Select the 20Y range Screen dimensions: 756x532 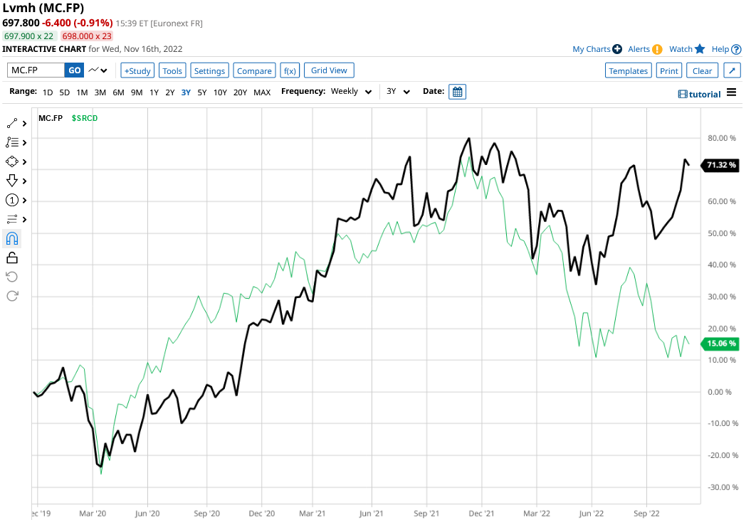(240, 92)
